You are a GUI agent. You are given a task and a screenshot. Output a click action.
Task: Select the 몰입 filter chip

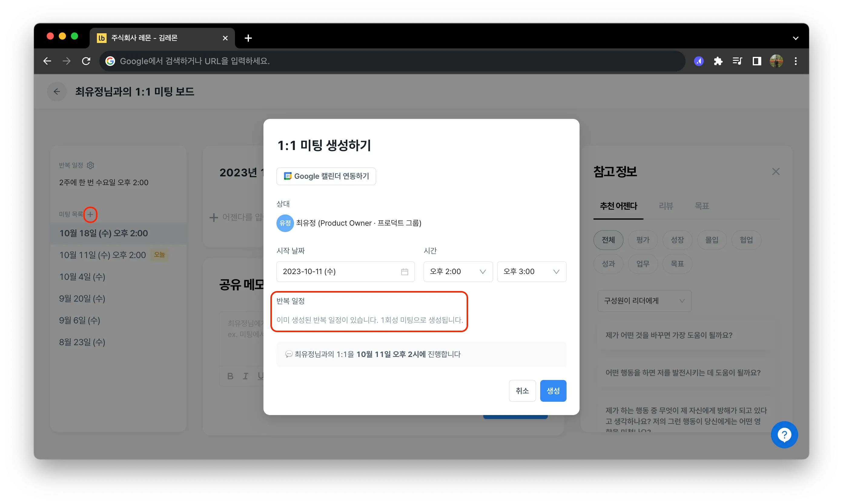click(712, 240)
